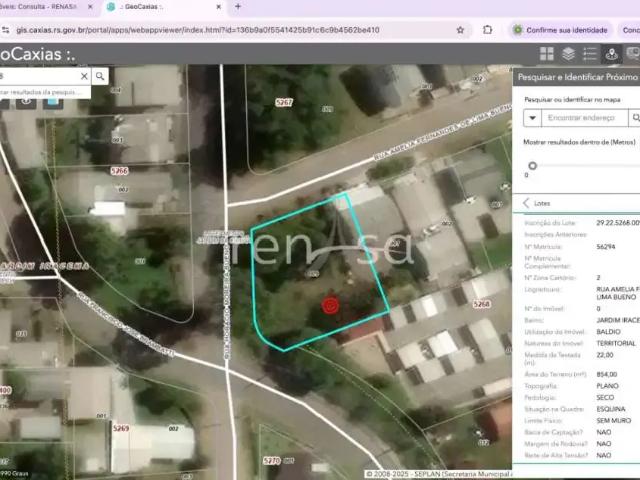Click block label 5268 on map
The height and width of the screenshot is (480, 640).
pos(482,304)
